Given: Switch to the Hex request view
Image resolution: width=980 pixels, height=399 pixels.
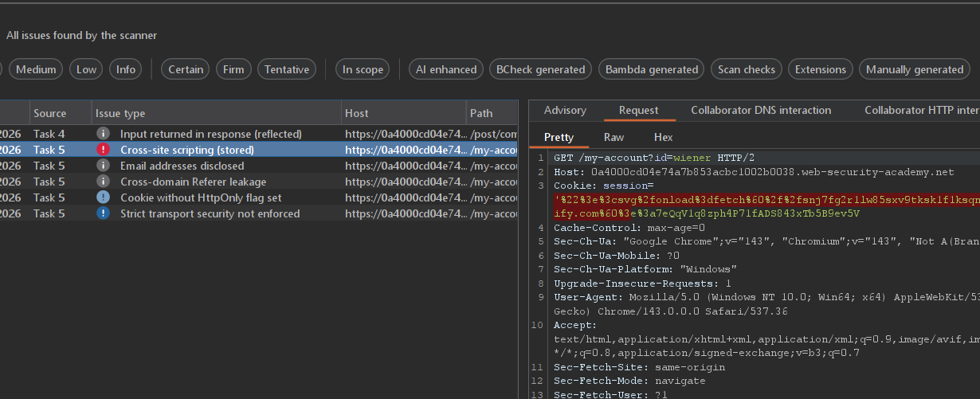Looking at the screenshot, I should click(663, 137).
